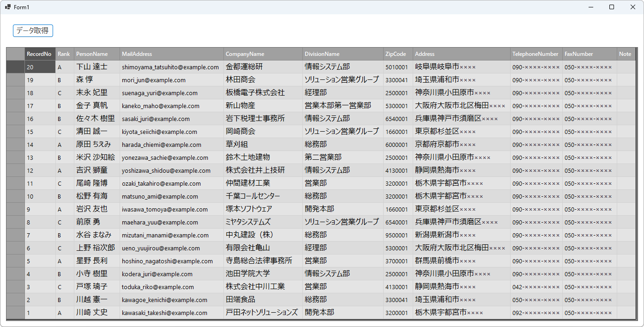Viewport: 644px width, 327px height.
Task: Click RecordNo cell 15
Action: pos(40,132)
